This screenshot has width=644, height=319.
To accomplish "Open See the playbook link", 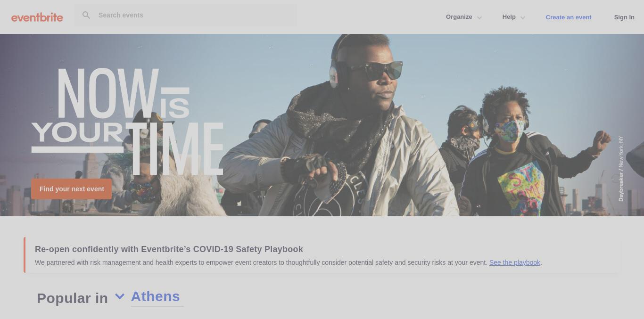I will [x=515, y=262].
